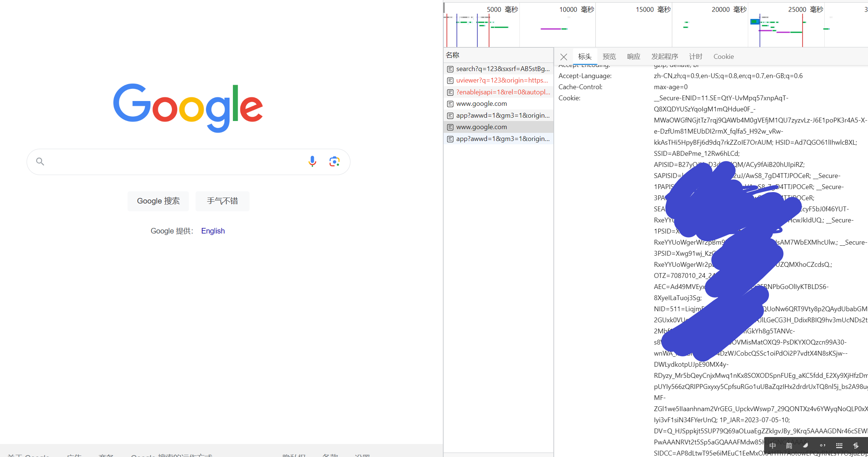The height and width of the screenshot is (457, 868).
Task: Switch Google language to English link
Action: pos(213,231)
